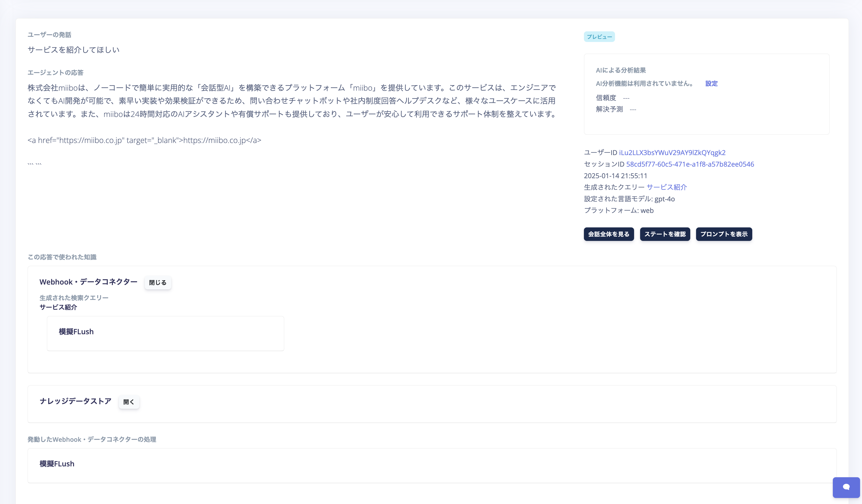The width and height of the screenshot is (862, 504).
Task: Collapse Webhook・データコネクター with 閉じる
Action: pyautogui.click(x=158, y=282)
